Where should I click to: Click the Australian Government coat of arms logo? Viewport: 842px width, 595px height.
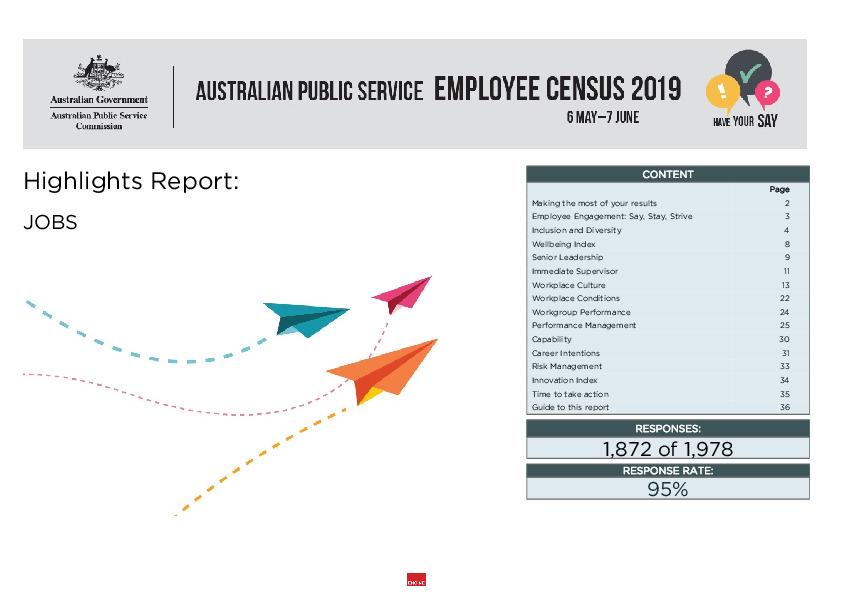tap(99, 73)
